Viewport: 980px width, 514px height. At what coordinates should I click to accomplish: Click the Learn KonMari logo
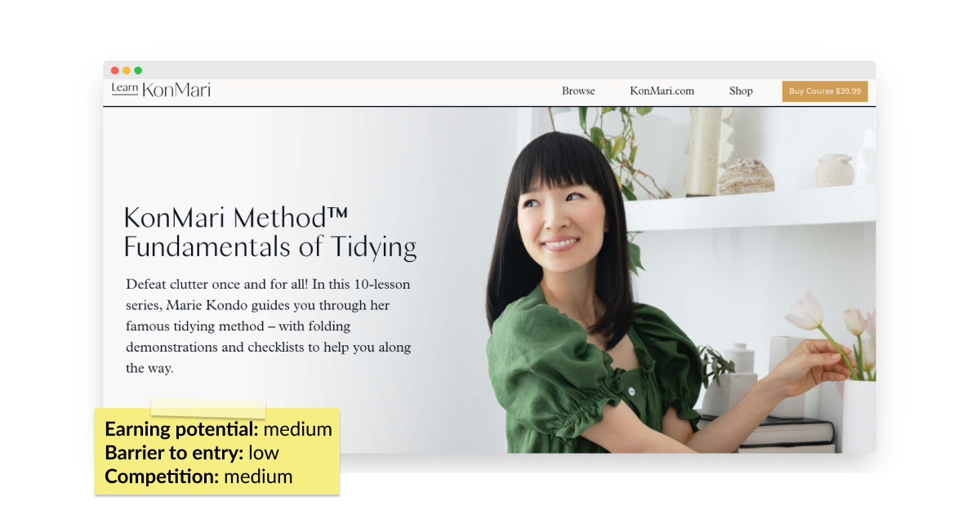pos(161,90)
